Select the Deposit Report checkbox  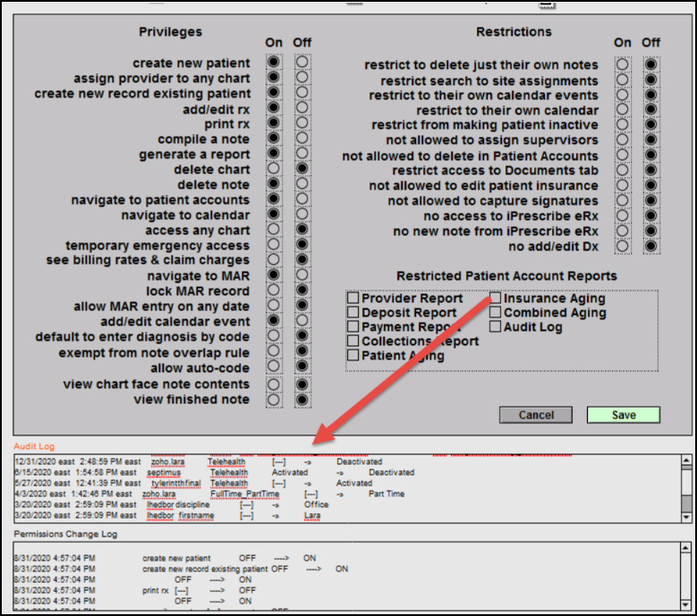pos(353,313)
